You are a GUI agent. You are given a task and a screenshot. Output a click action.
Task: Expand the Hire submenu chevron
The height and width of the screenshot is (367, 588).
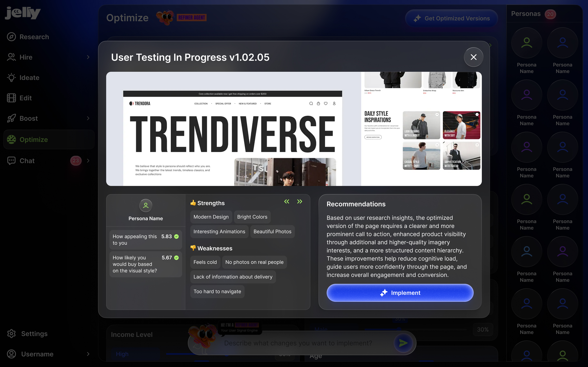88,57
